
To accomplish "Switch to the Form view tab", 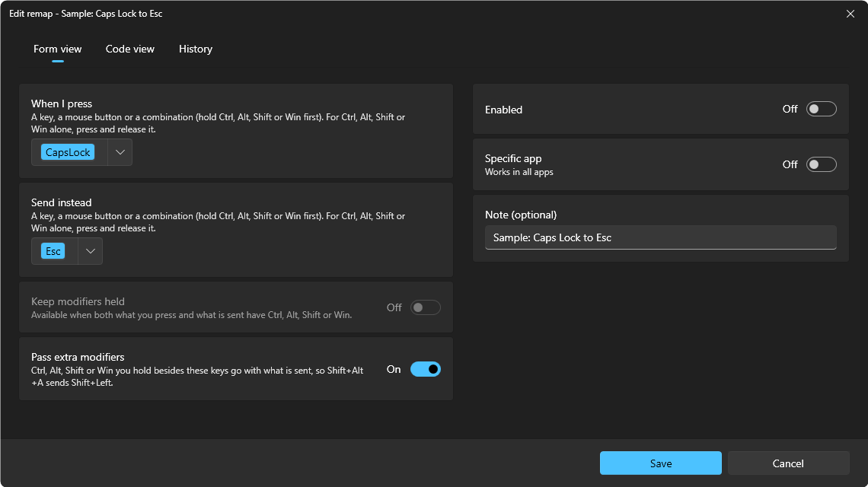I will [x=58, y=49].
